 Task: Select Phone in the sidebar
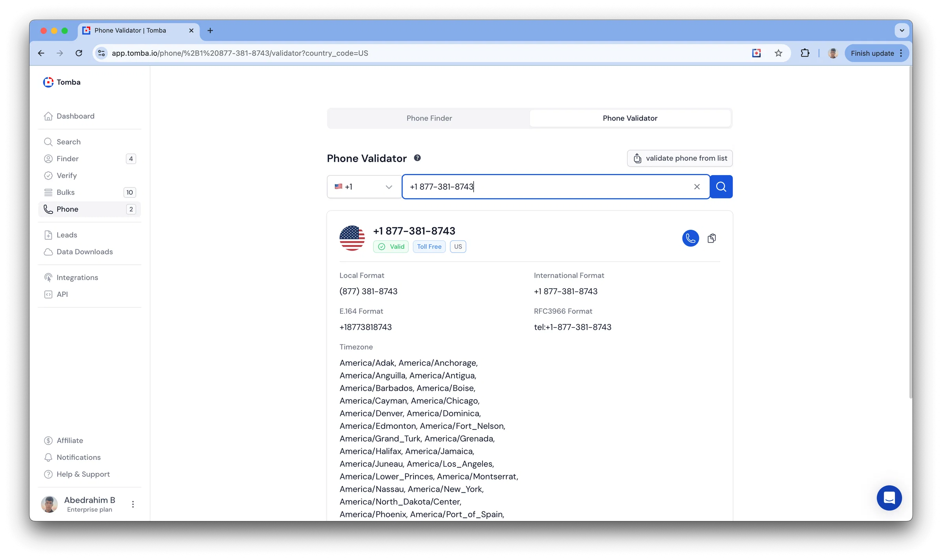90,209
